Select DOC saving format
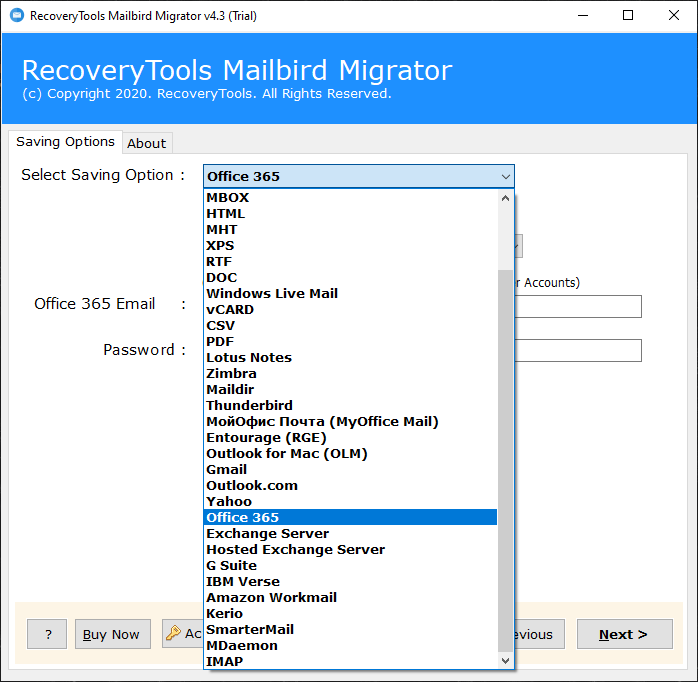The width and height of the screenshot is (698, 682). pos(350,278)
